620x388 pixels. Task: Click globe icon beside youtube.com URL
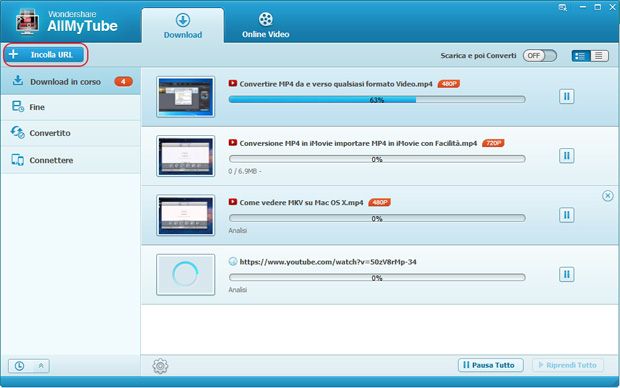coord(233,261)
